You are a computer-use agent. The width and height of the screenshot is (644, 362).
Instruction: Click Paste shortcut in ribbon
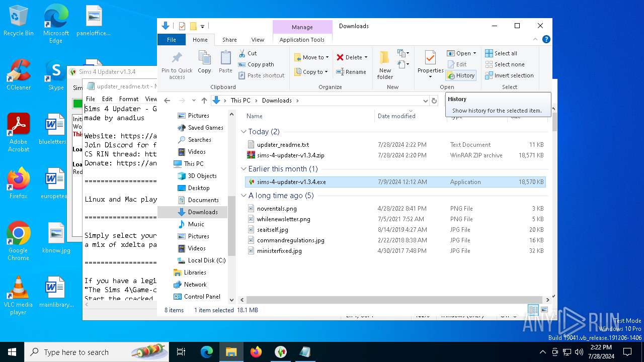261,75
